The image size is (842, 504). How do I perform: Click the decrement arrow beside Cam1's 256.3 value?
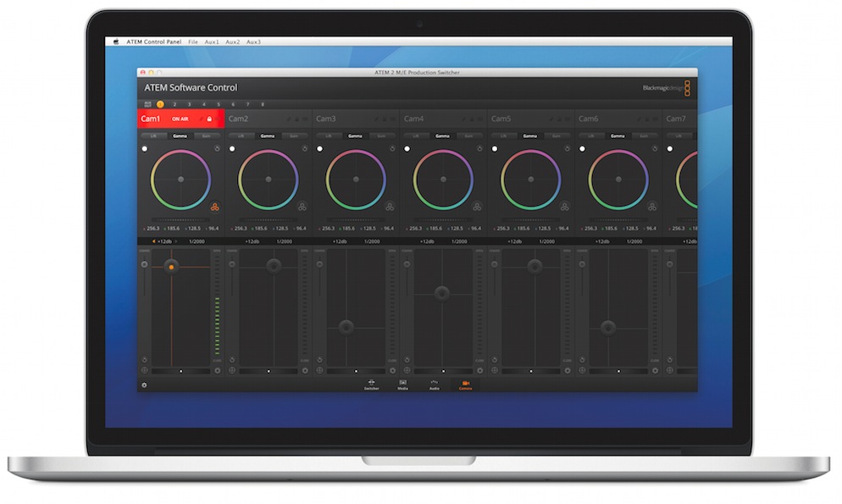146,227
